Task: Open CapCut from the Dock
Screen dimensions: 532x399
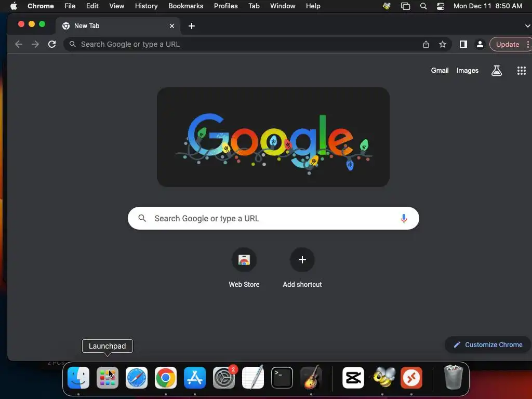Action: [353, 378]
